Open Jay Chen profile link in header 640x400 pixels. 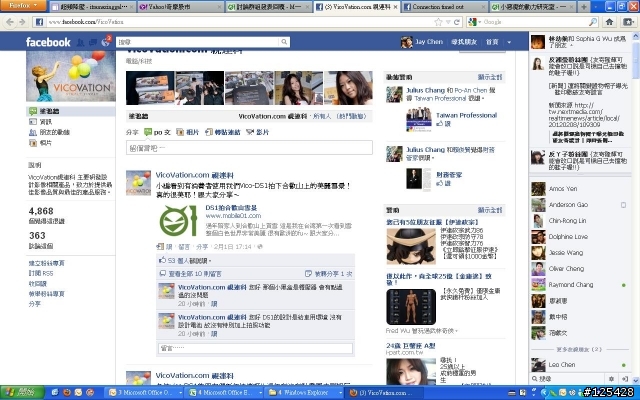[x=429, y=42]
